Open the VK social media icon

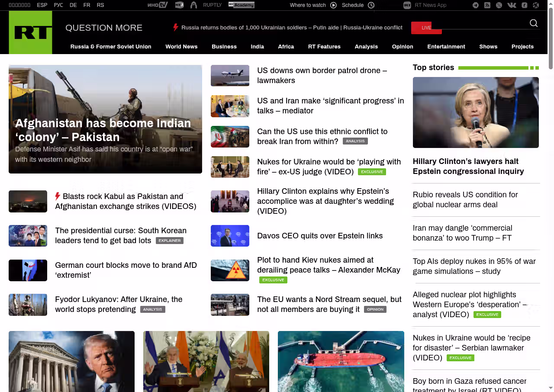pyautogui.click(x=512, y=5)
